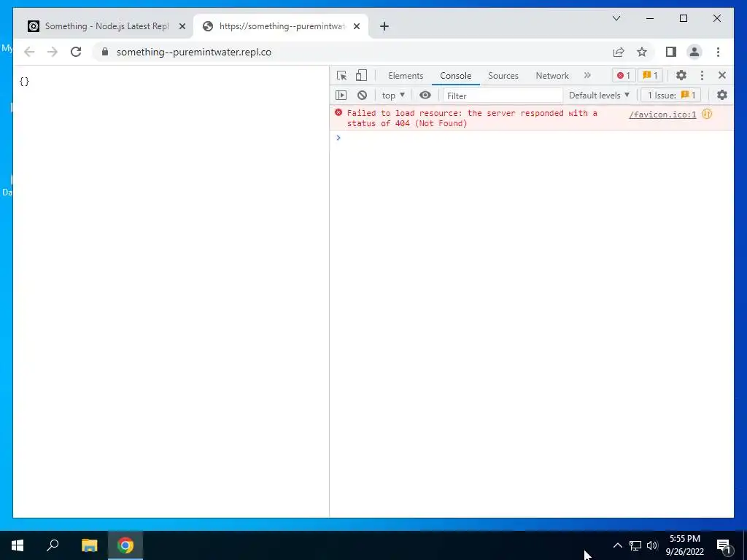Open the Chrome three-dot menu
This screenshot has width=747, height=560.
point(718,52)
